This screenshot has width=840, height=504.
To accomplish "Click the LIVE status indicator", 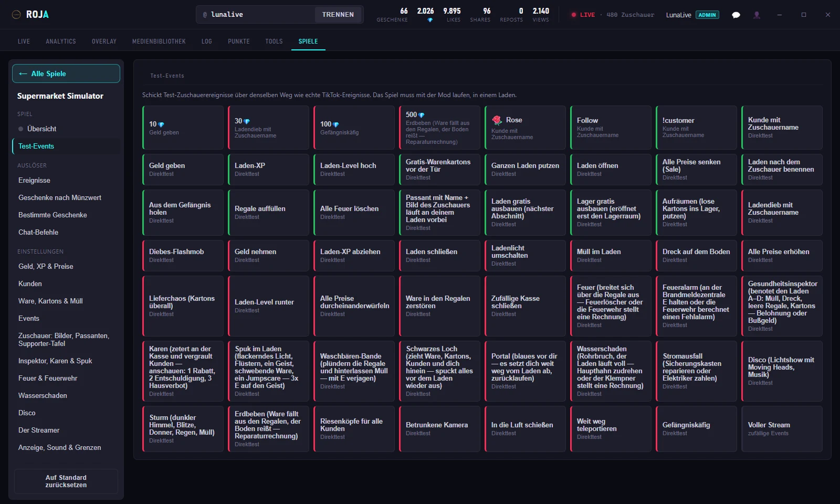I will pyautogui.click(x=583, y=15).
